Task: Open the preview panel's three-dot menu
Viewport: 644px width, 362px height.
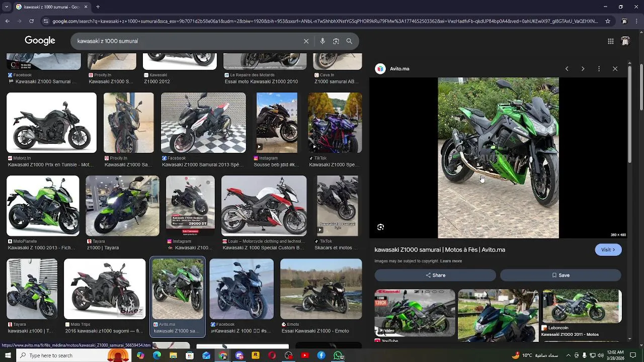Action: (599, 69)
